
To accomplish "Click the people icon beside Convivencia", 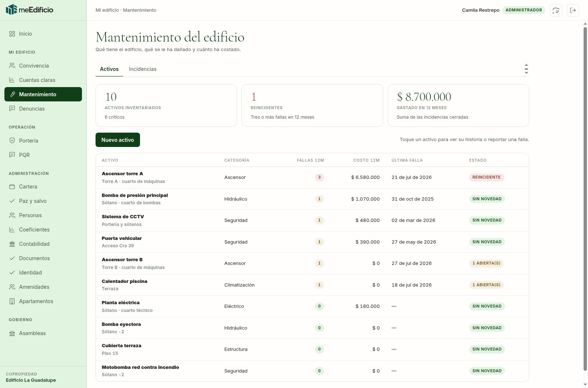I will point(12,66).
